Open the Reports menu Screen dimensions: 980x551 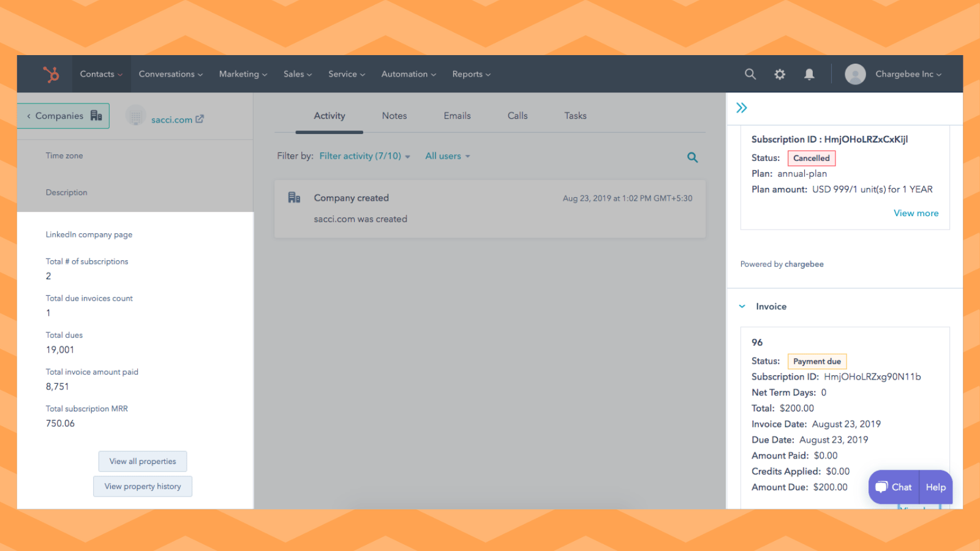coord(471,74)
